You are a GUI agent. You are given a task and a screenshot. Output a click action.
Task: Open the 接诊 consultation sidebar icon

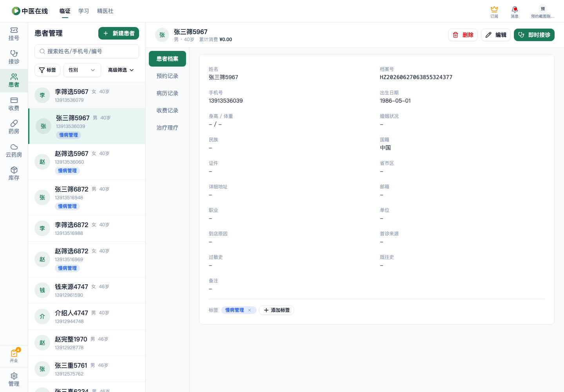point(14,57)
